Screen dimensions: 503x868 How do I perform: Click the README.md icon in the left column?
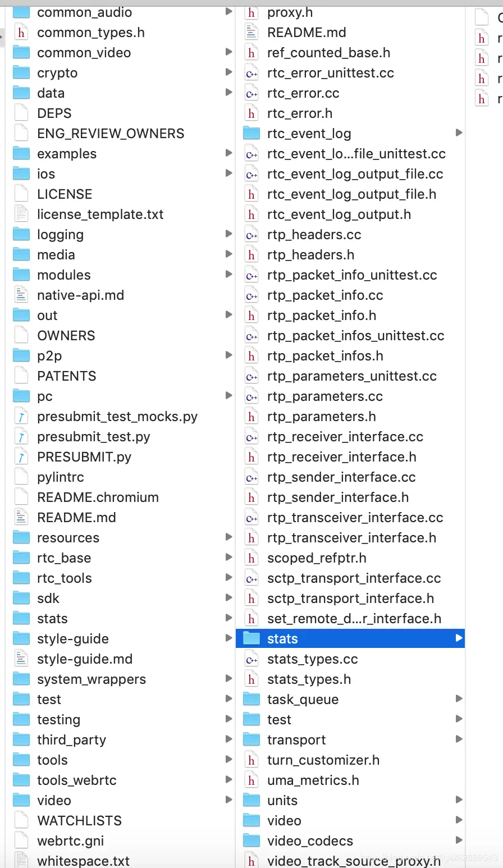pyautogui.click(x=21, y=518)
